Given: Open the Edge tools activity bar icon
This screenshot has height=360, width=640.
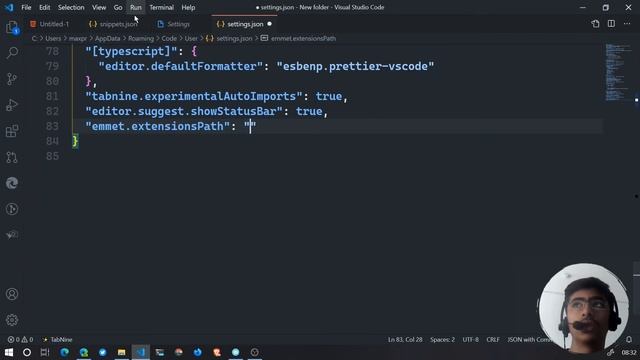Looking at the screenshot, I should (x=12, y=183).
